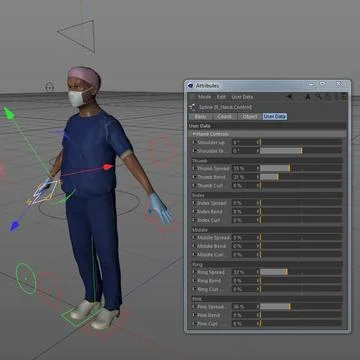The image size is (360, 360).
Task: Toggle keyframe dot beside Pink Spread
Action: (194, 306)
